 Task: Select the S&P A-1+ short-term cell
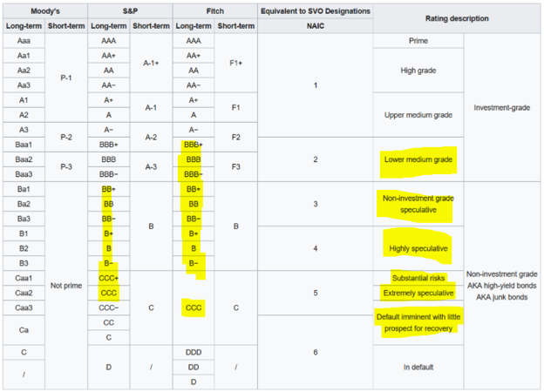pos(151,63)
